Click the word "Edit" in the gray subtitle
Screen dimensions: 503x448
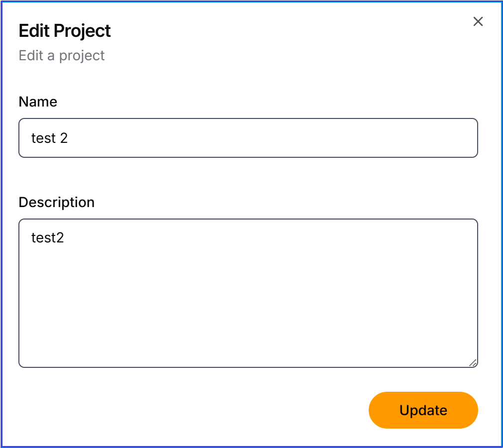[31, 55]
